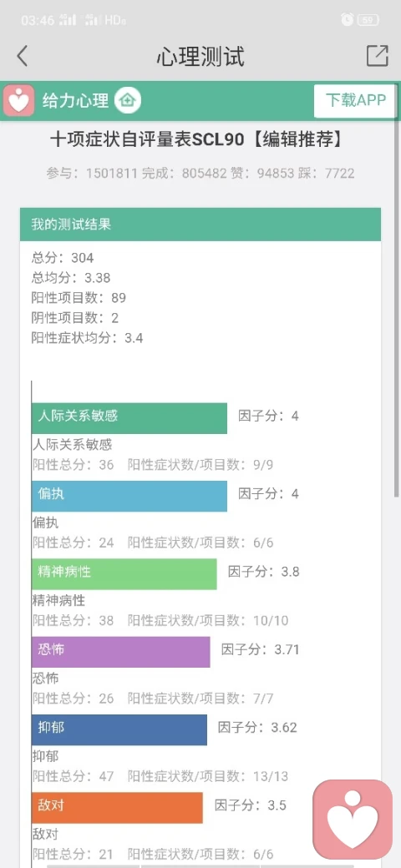Tap the 恐怖 purple bar
The image size is (401, 868).
coord(121,652)
